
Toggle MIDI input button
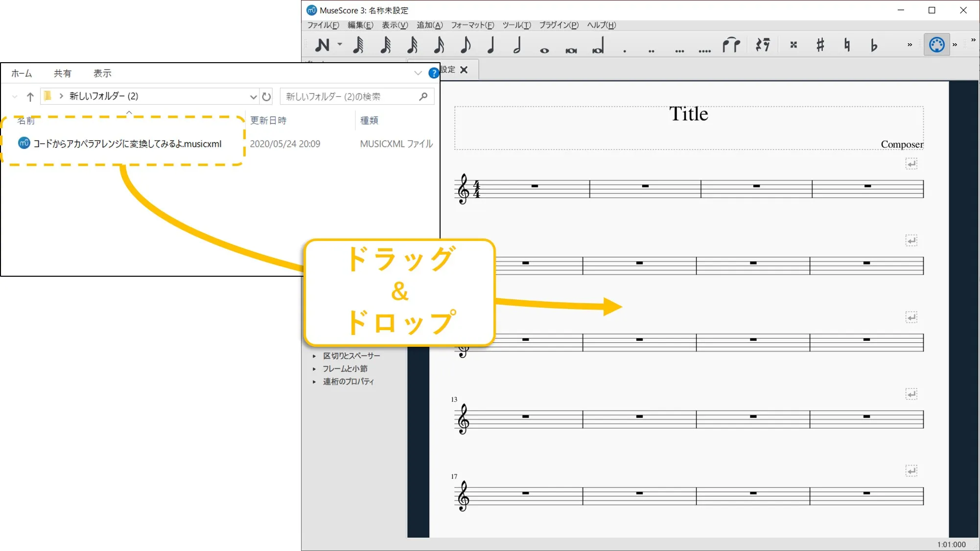pyautogui.click(x=936, y=45)
